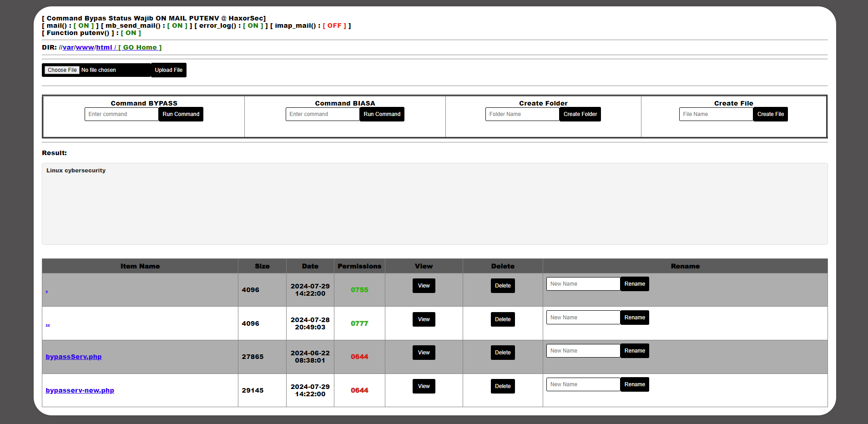Click Rename for bypassServ.php

(635, 351)
